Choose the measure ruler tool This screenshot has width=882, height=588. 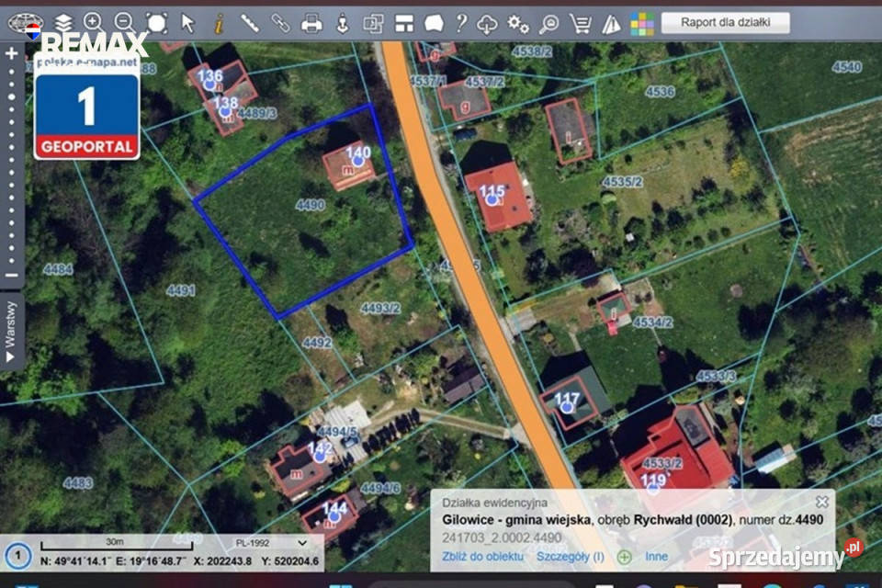(249, 23)
